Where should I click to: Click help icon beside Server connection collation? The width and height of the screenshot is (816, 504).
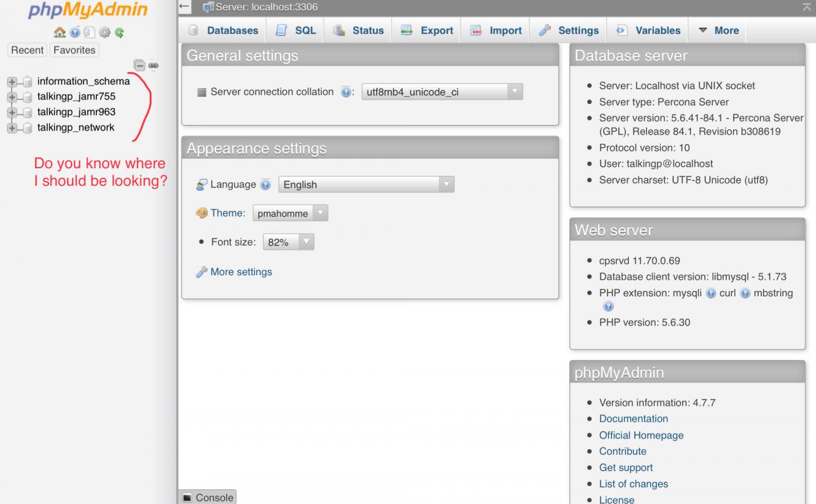[346, 92]
